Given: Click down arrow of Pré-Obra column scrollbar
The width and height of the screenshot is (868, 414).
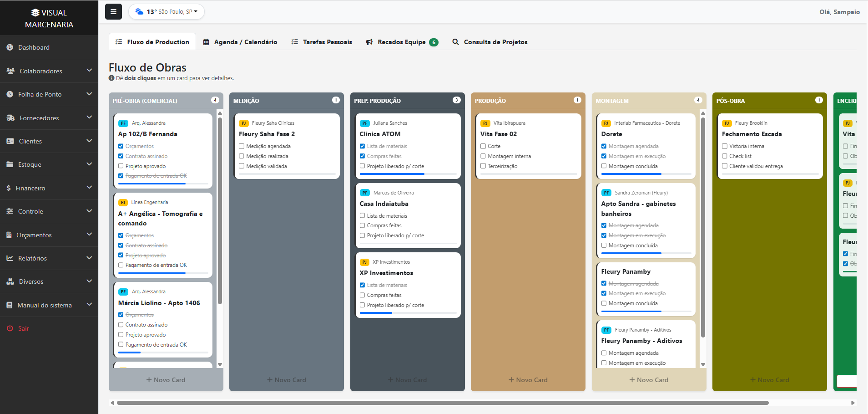Looking at the screenshot, I should point(220,364).
